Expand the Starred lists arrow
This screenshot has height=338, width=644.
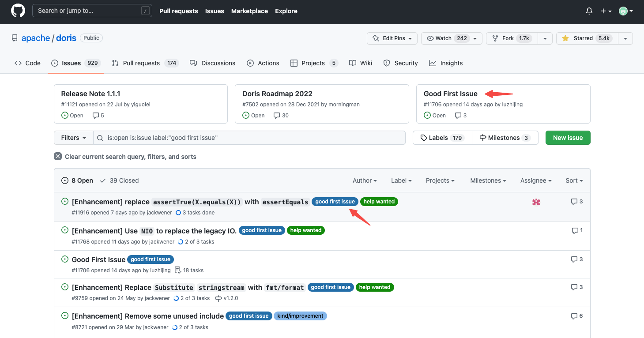(x=625, y=38)
